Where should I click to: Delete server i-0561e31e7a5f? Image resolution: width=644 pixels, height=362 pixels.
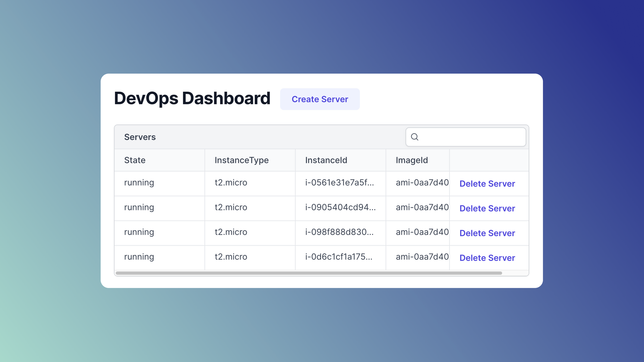point(487,184)
